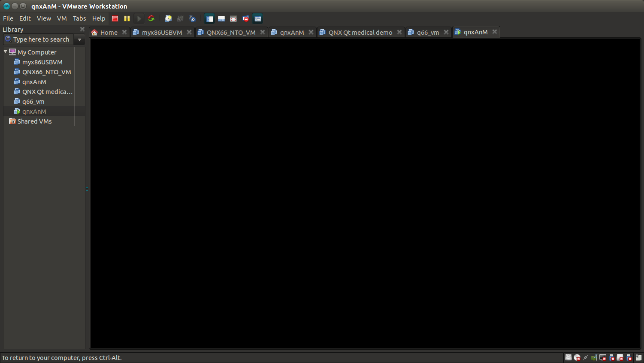The height and width of the screenshot is (363, 644).
Task: Select Shared VMs in the library
Action: click(34, 121)
